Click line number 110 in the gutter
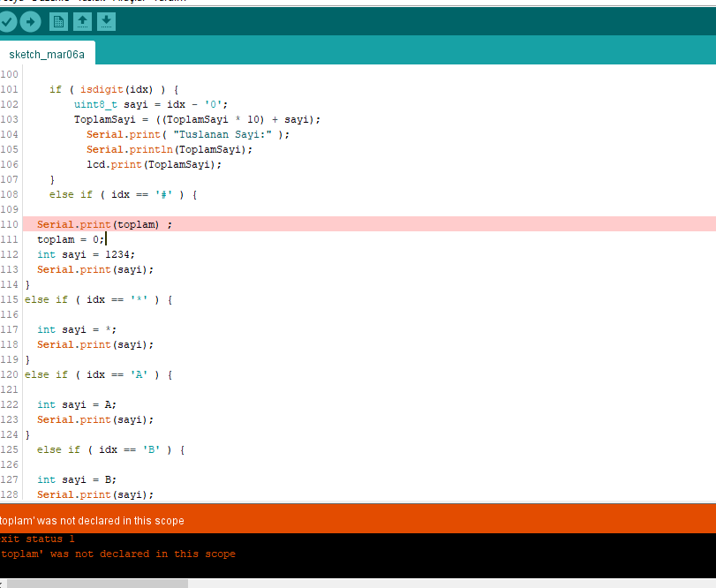Viewport: 716px width, 588px height. pyautogui.click(x=10, y=224)
